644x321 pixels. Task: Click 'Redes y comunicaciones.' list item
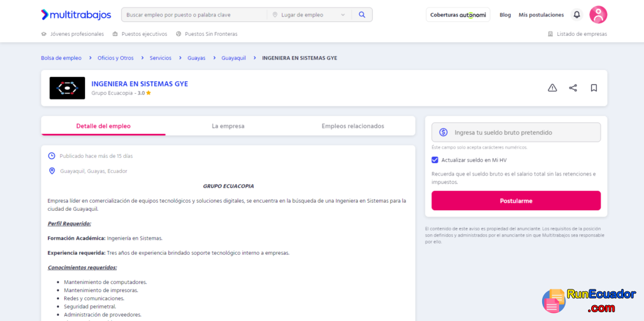point(94,298)
